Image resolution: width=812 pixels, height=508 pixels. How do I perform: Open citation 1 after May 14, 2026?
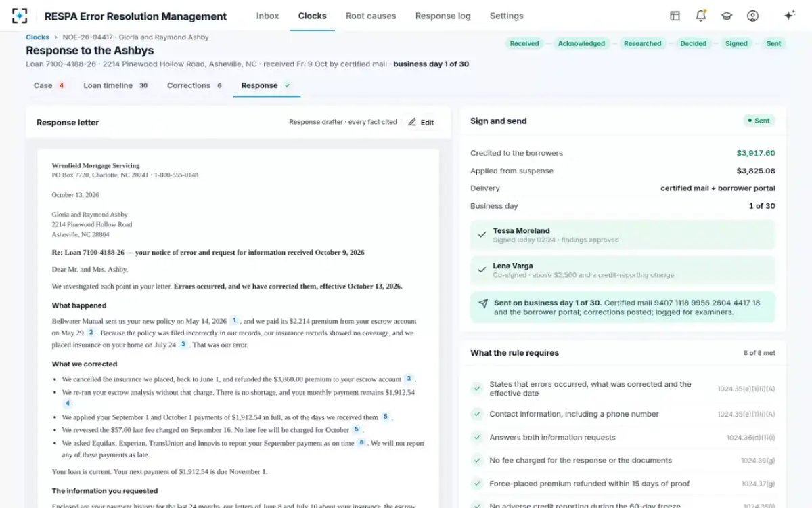point(234,320)
